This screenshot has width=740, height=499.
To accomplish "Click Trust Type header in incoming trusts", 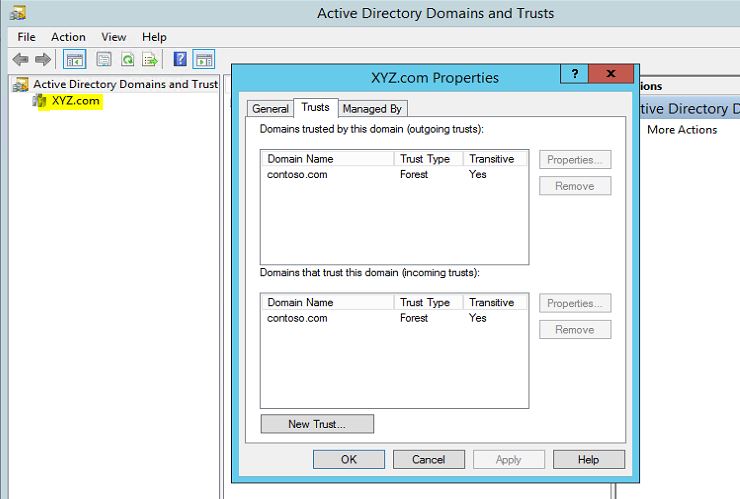I will pos(428,302).
